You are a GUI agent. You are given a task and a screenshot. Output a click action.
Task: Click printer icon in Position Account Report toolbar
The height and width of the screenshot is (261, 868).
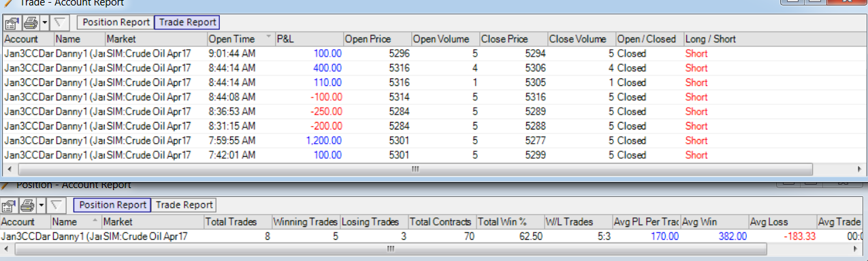click(x=27, y=205)
